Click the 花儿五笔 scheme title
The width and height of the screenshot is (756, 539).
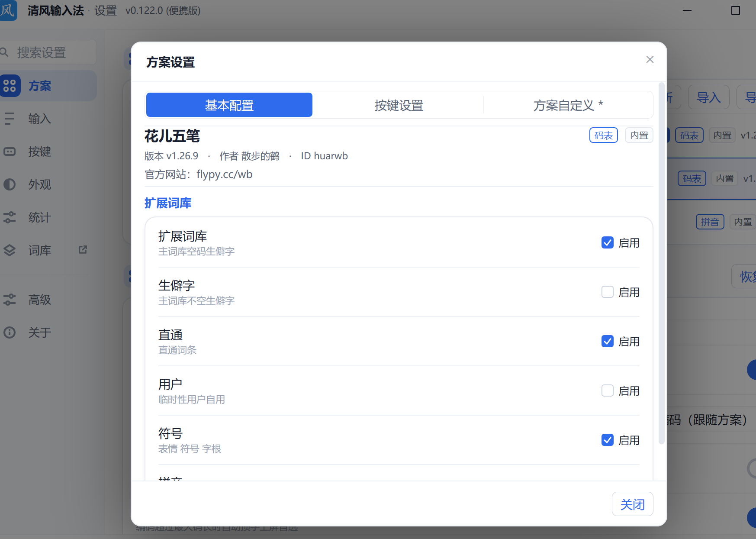click(x=172, y=136)
